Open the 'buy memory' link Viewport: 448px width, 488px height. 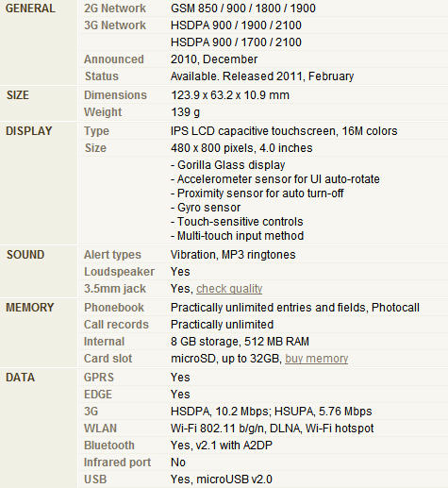click(x=317, y=359)
